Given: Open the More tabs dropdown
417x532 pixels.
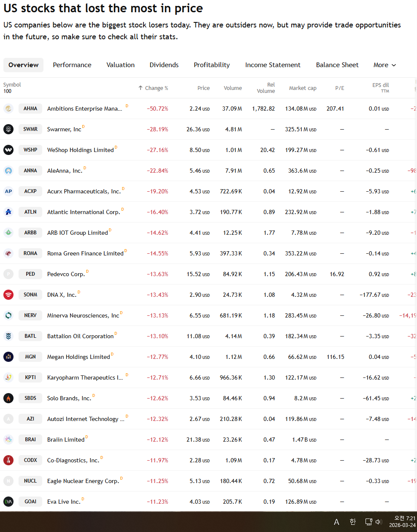Looking at the screenshot, I should click(x=385, y=65).
